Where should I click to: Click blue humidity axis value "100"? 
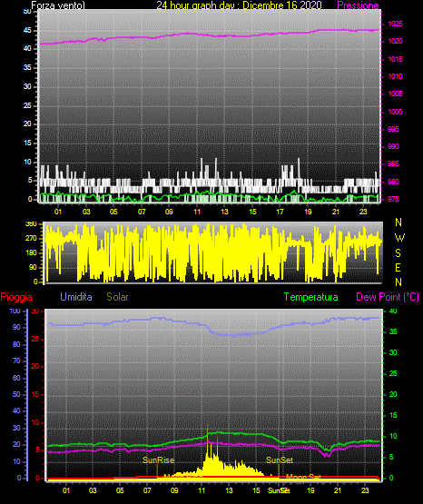15,311
